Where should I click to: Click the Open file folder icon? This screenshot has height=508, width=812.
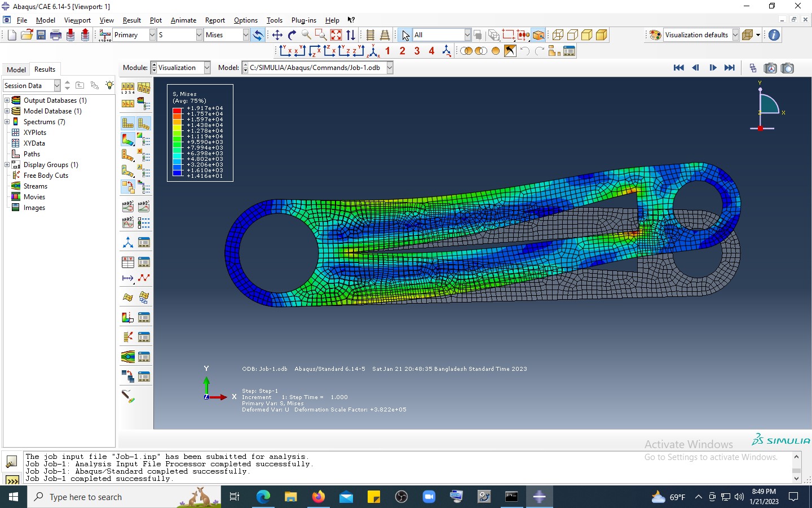point(27,35)
